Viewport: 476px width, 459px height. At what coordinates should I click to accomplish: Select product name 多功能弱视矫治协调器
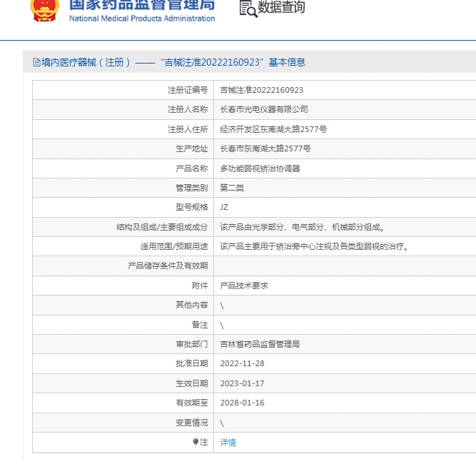(x=260, y=168)
